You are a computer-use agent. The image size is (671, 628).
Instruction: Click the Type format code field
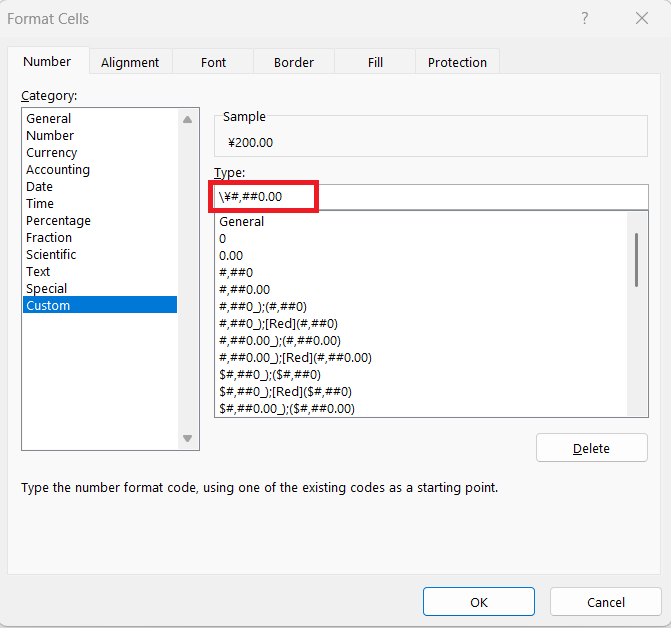click(x=431, y=197)
